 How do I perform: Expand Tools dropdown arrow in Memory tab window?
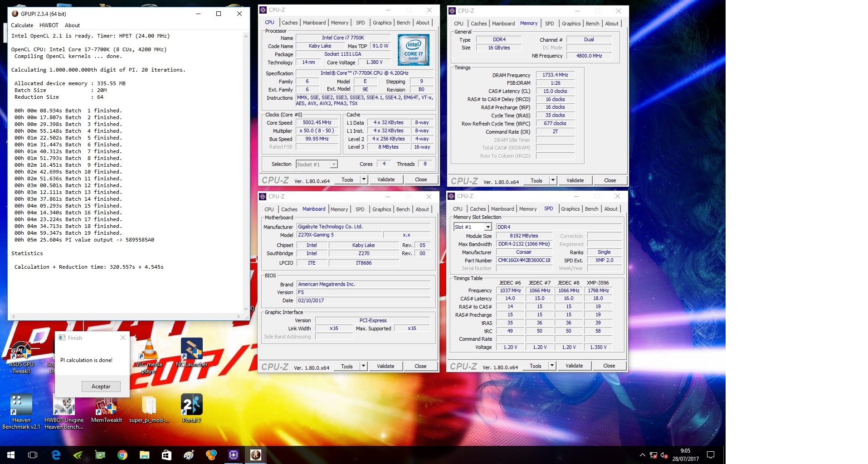553,180
